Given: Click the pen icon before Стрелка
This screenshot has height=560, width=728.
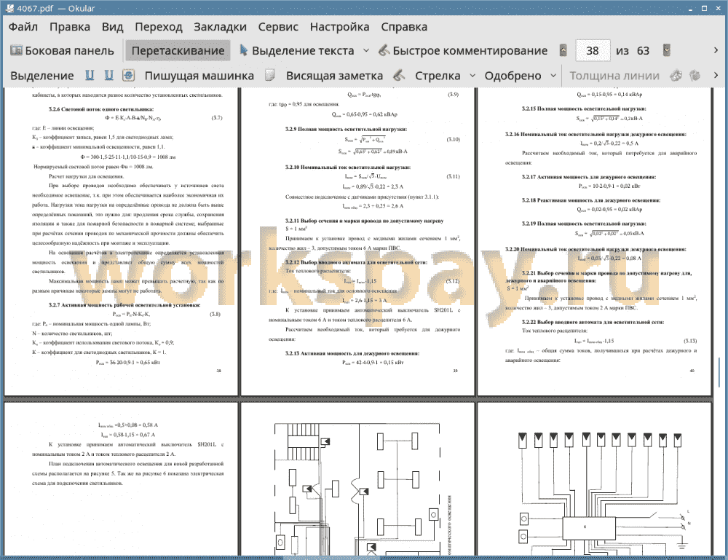Looking at the screenshot, I should pyautogui.click(x=399, y=75).
